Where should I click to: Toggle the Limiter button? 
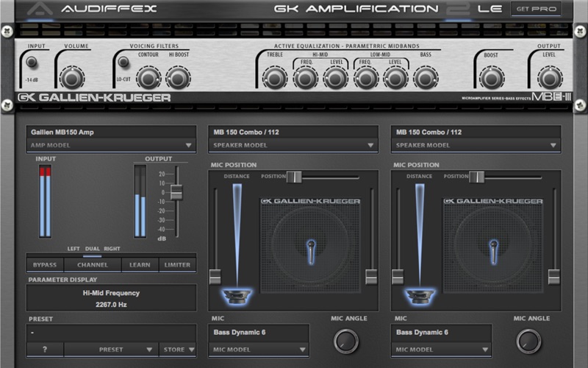[x=177, y=265]
